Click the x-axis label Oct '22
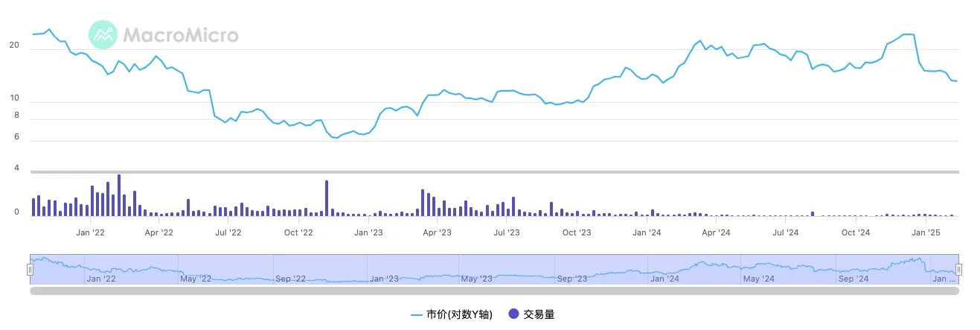 298,232
